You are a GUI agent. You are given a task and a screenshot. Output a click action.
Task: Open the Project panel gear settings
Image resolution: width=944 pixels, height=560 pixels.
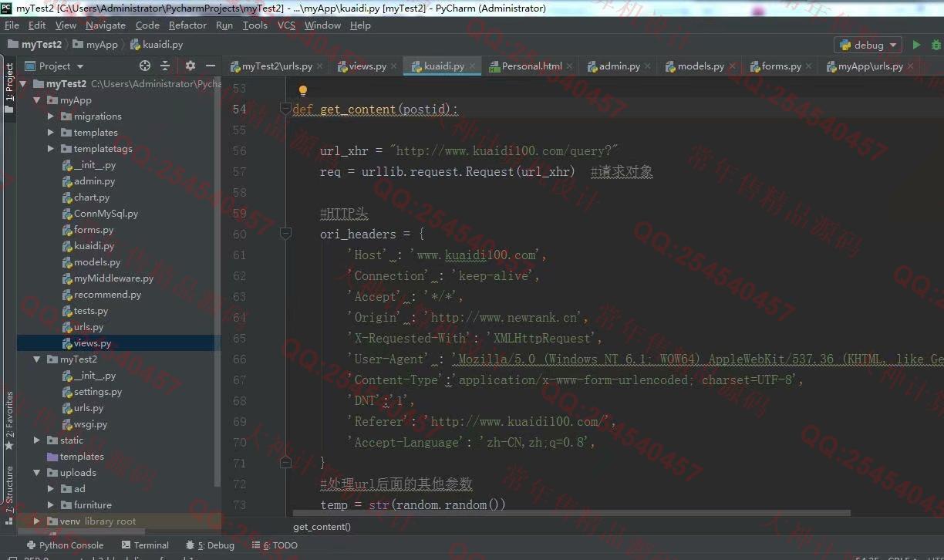190,66
